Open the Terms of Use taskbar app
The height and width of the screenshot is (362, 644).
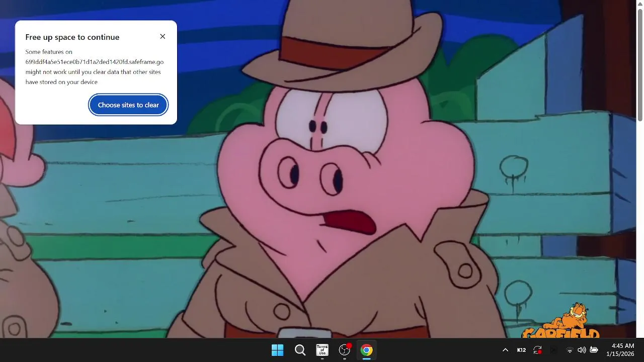coord(322,350)
